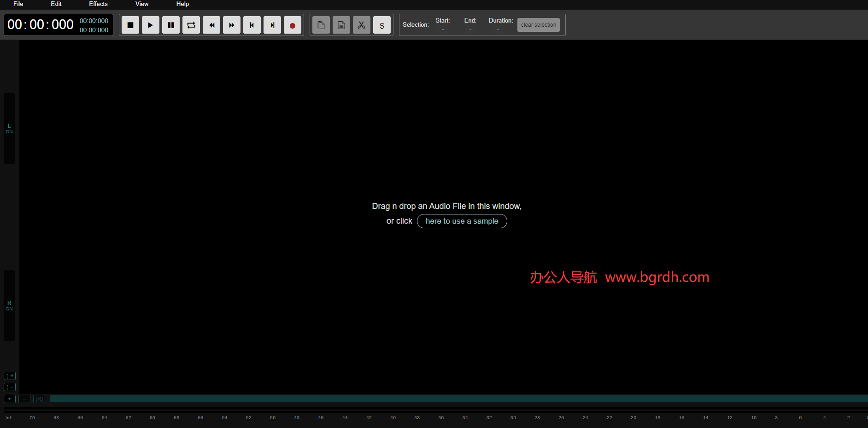Stop playback with the stop button
Image resolution: width=868 pixels, height=428 pixels.
[130, 25]
